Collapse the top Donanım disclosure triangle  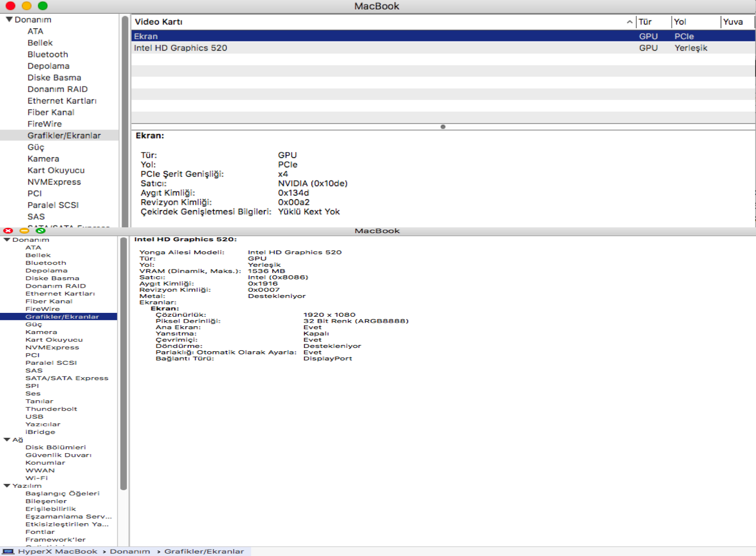pyautogui.click(x=9, y=20)
